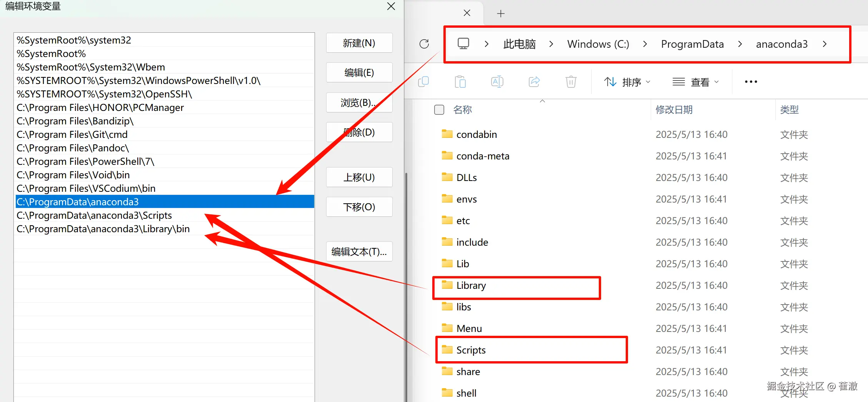Select the DLLs folder icon
The width and height of the screenshot is (868, 402).
click(447, 177)
